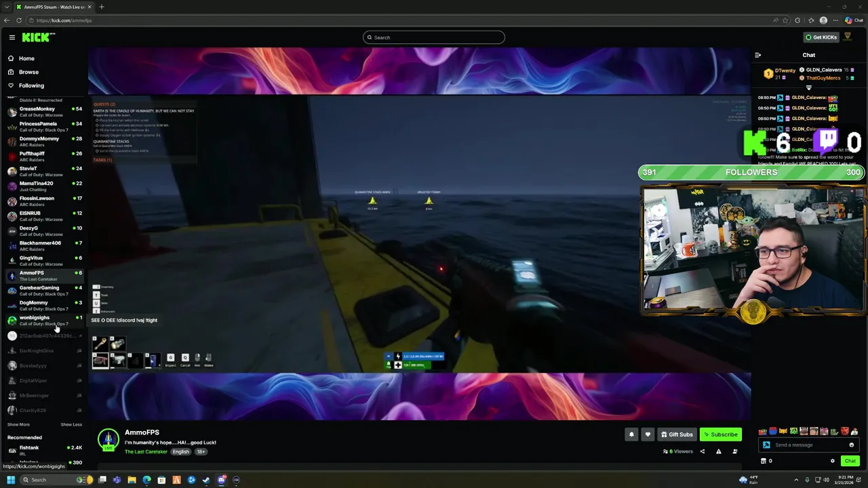Click the share stream icon
The height and width of the screenshot is (488, 868).
pyautogui.click(x=702, y=451)
